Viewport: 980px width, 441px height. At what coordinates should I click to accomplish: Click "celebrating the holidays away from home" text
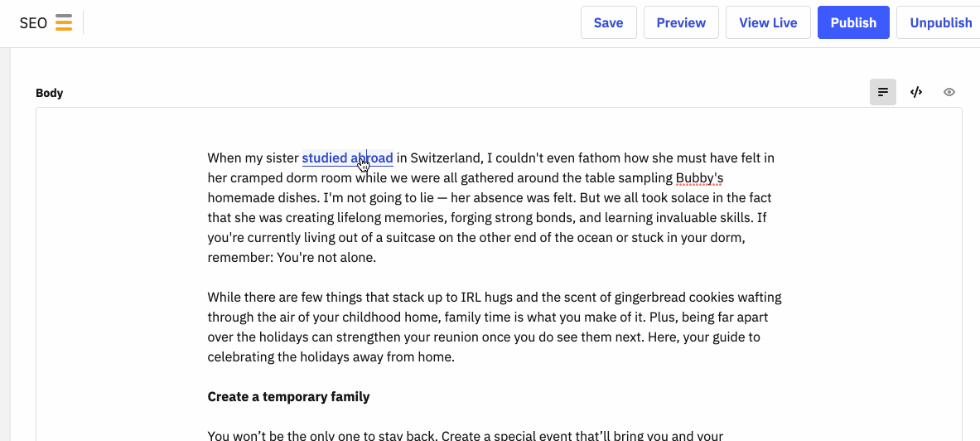(331, 357)
